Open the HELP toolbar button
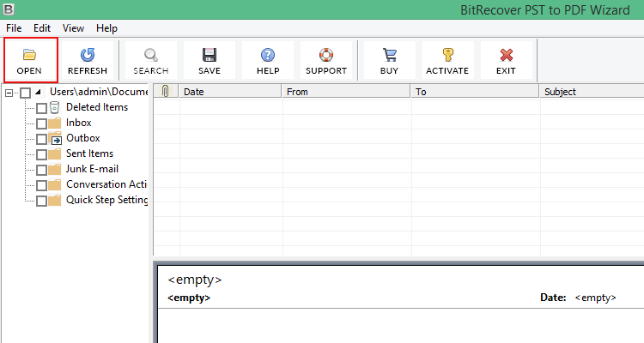 268,60
